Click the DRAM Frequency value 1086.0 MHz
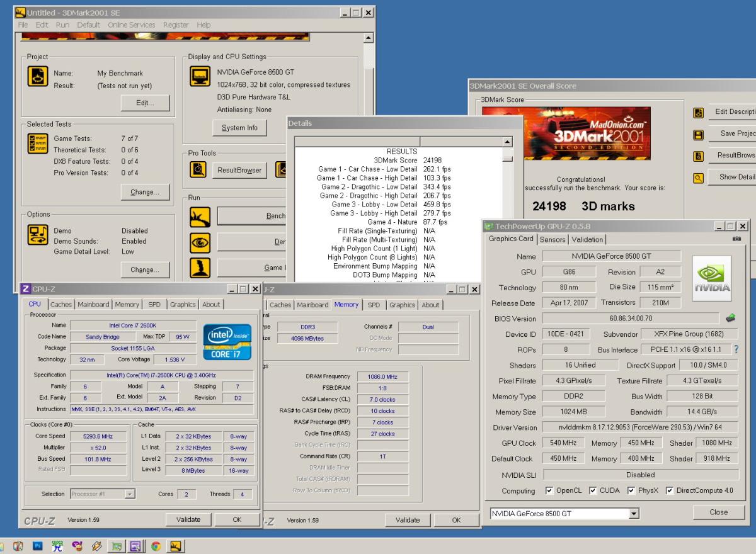The height and width of the screenshot is (554, 756). click(383, 376)
